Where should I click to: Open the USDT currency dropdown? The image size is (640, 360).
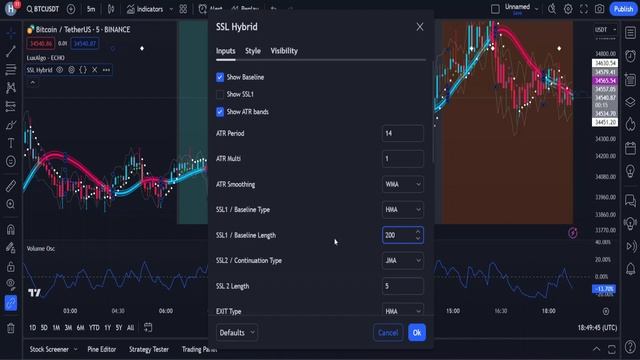coord(605,30)
